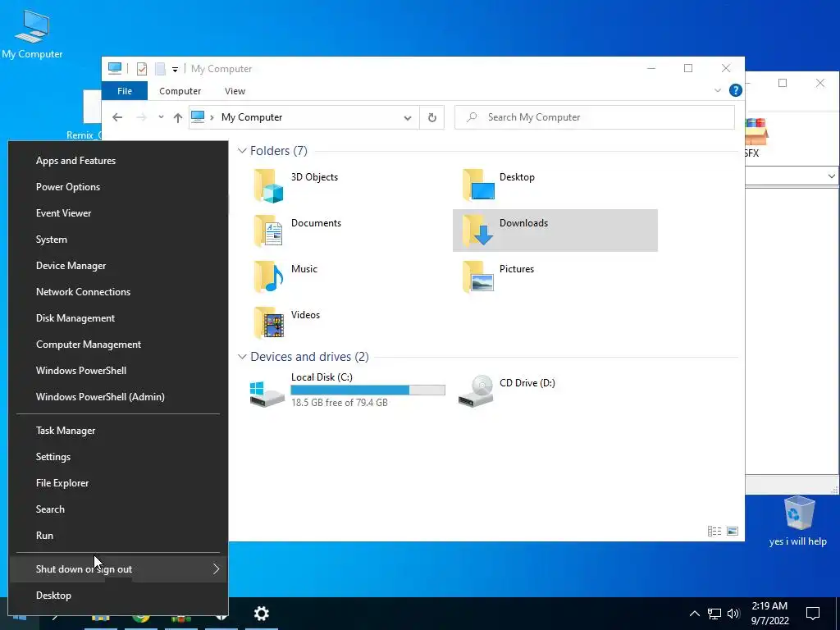The height and width of the screenshot is (630, 840).
Task: Open the notification center icon
Action: pos(813,614)
